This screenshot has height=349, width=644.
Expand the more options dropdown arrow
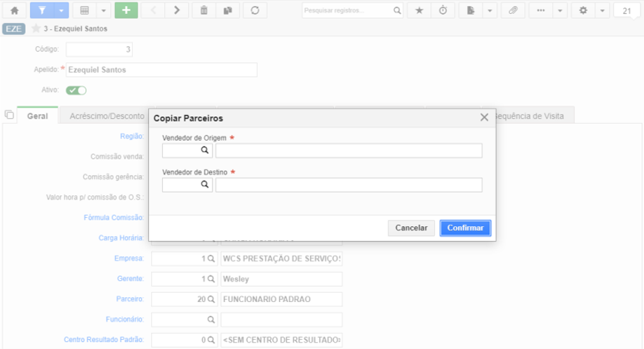pyautogui.click(x=560, y=11)
